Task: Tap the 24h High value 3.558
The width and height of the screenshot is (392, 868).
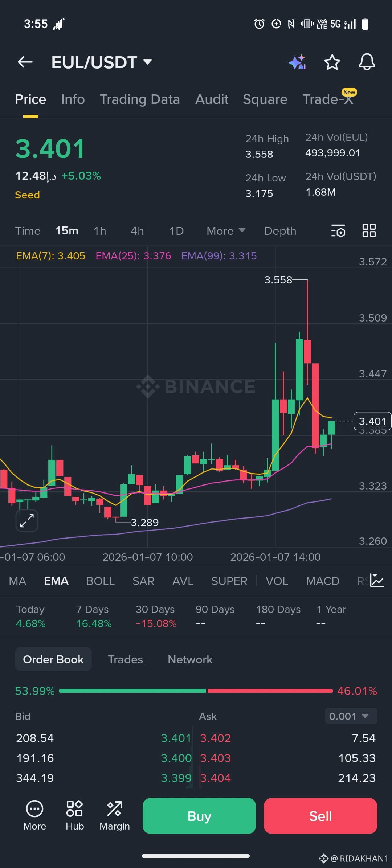Action: tap(259, 154)
